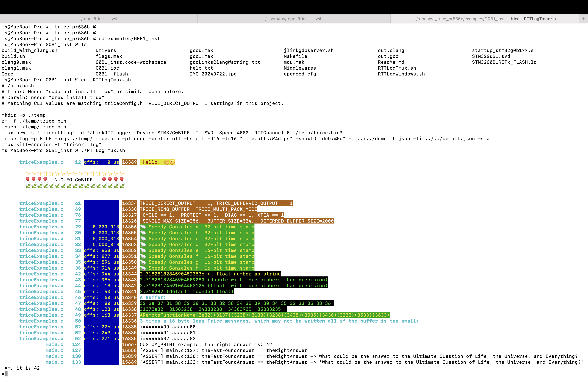
Task: Click the new tab plus button
Action: tap(583, 19)
